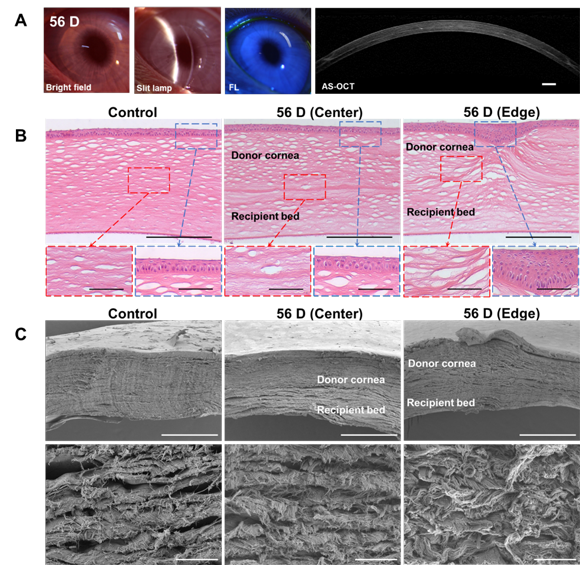This screenshot has width=580, height=565.
Task: Select the Control heading above panel B
Action: [x=132, y=112]
